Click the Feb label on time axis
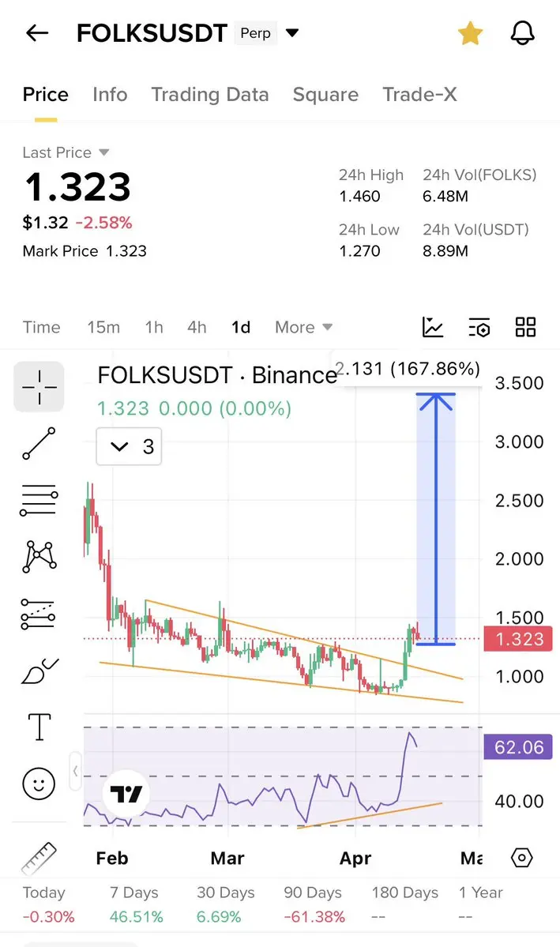 111,859
